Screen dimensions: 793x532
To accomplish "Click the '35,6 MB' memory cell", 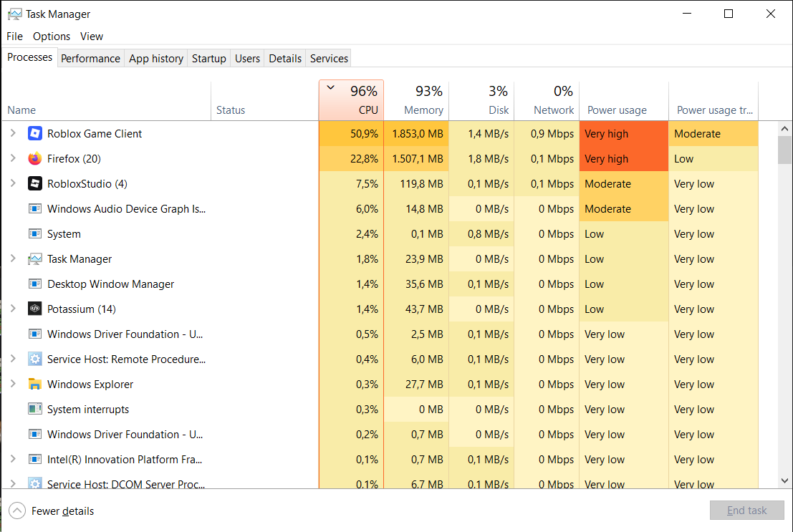I will (x=416, y=284).
